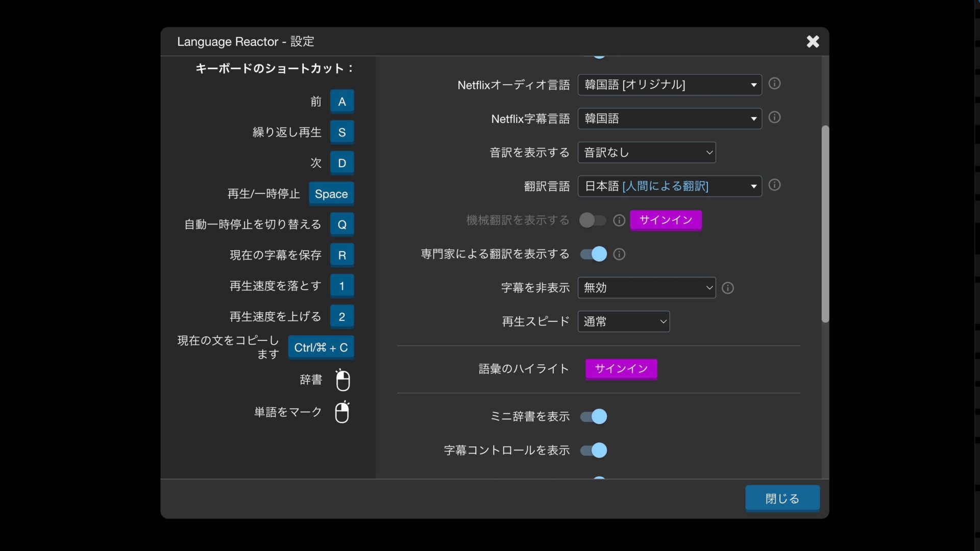980x551 pixels.
Task: Click サインイン beside 語彙のハイライト
Action: (621, 369)
